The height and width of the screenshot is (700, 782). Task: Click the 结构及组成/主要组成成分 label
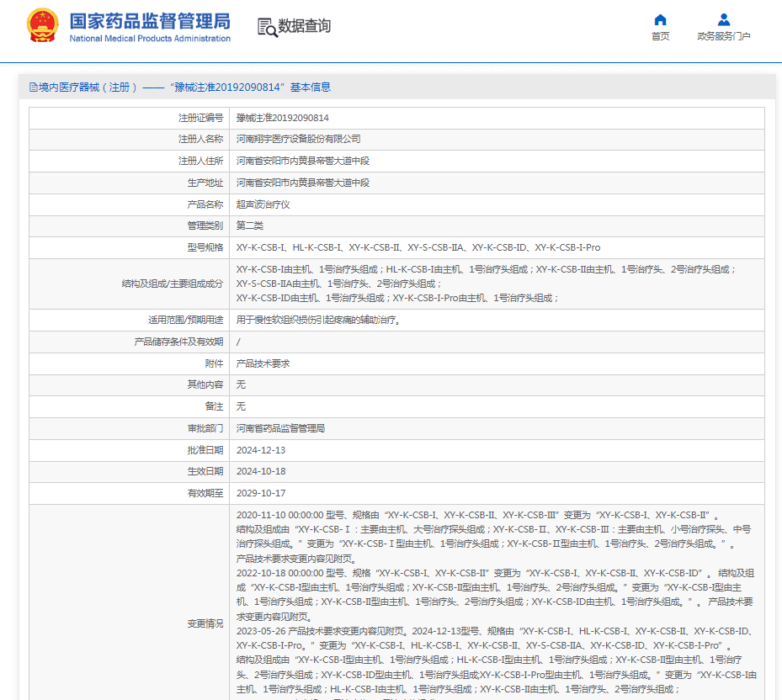173,284
